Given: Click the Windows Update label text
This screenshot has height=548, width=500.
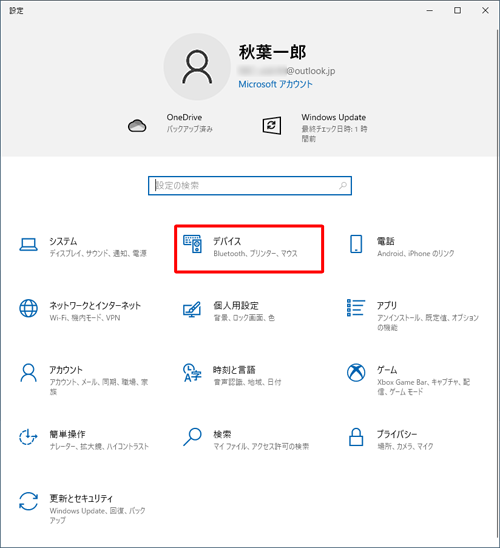Looking at the screenshot, I should coord(334,117).
